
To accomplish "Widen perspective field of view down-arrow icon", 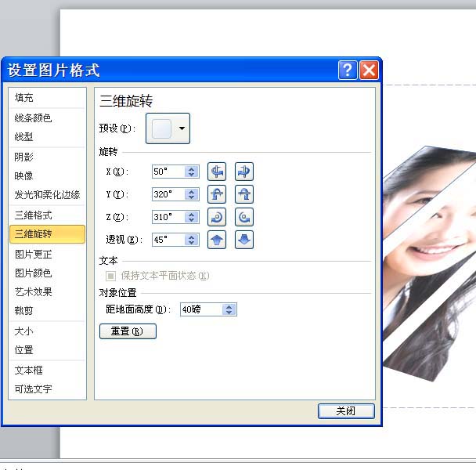I will pyautogui.click(x=244, y=240).
